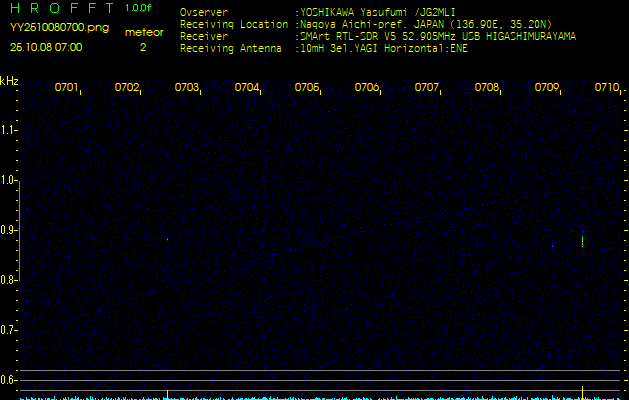Click the 0701 time marker
Screen dimensions: 629x400
pyautogui.click(x=66, y=87)
